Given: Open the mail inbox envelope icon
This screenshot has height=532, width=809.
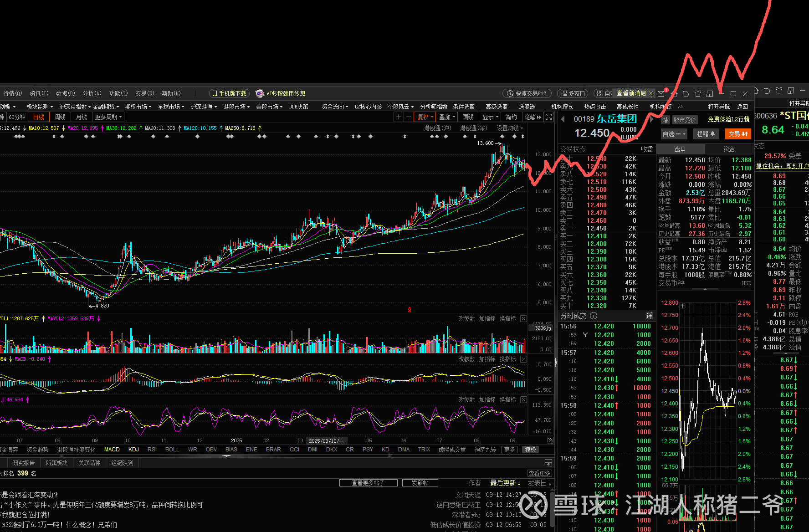Looking at the screenshot, I should (661, 93).
